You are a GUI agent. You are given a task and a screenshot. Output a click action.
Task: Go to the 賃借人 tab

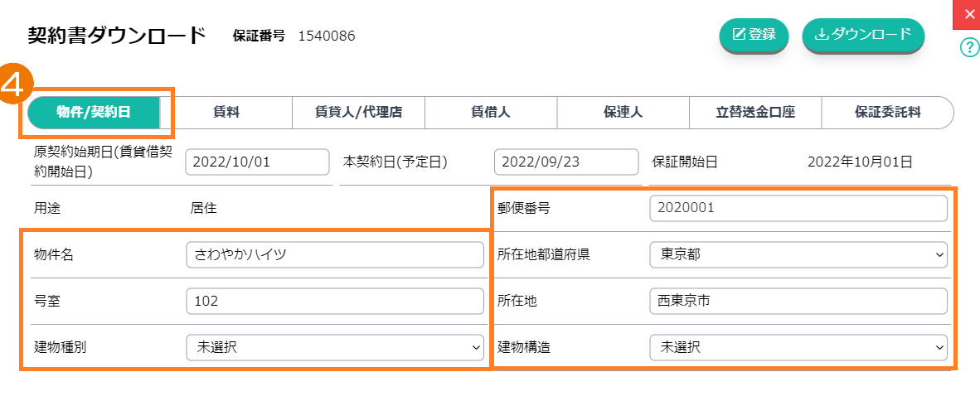[x=491, y=113]
